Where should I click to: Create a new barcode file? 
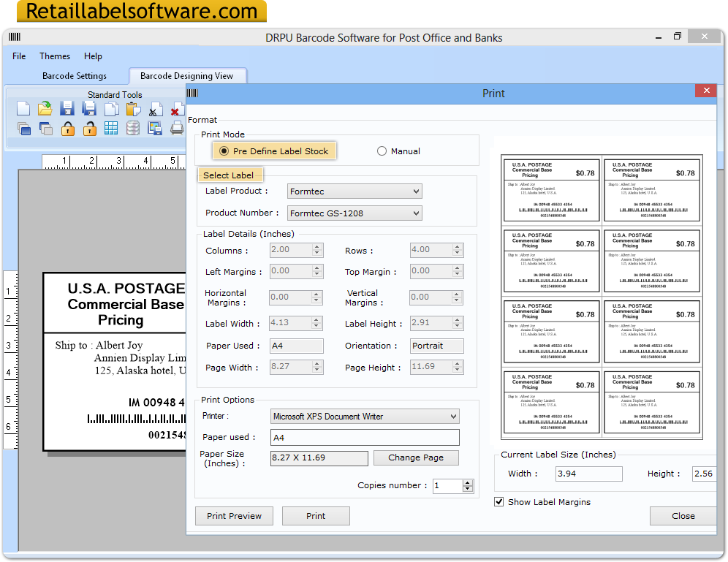point(23,108)
